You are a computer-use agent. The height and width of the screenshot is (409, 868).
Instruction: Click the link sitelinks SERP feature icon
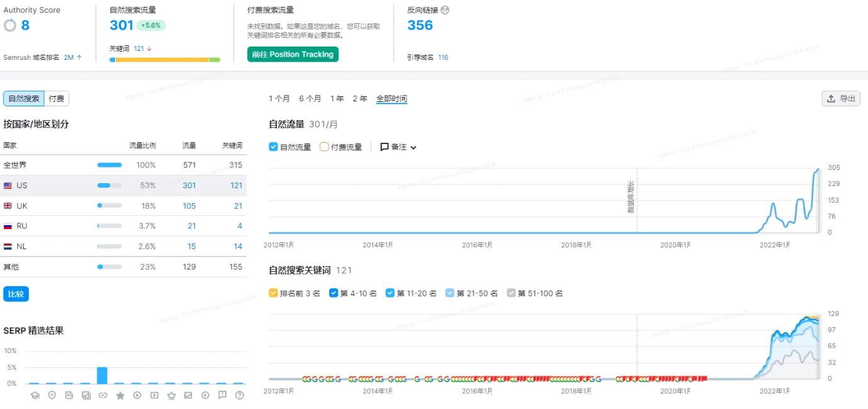(103, 396)
